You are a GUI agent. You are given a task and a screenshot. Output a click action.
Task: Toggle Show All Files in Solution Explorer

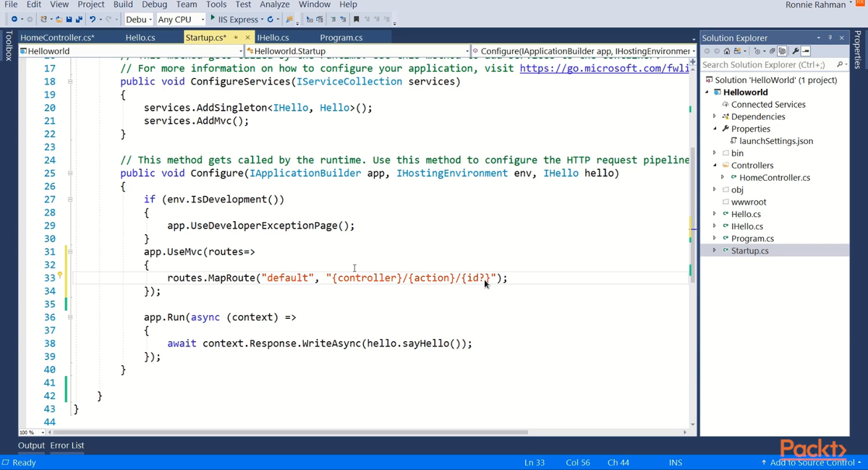(782, 51)
